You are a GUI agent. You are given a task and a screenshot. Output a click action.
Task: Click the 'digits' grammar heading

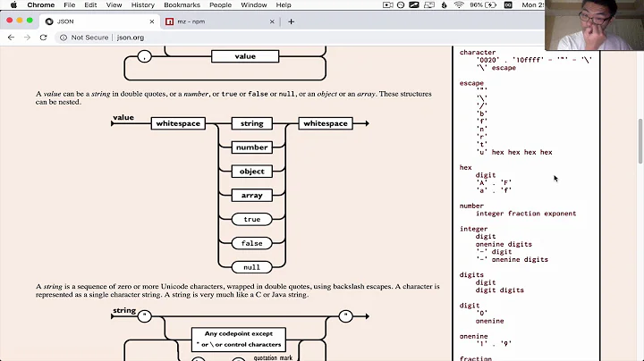(471, 275)
